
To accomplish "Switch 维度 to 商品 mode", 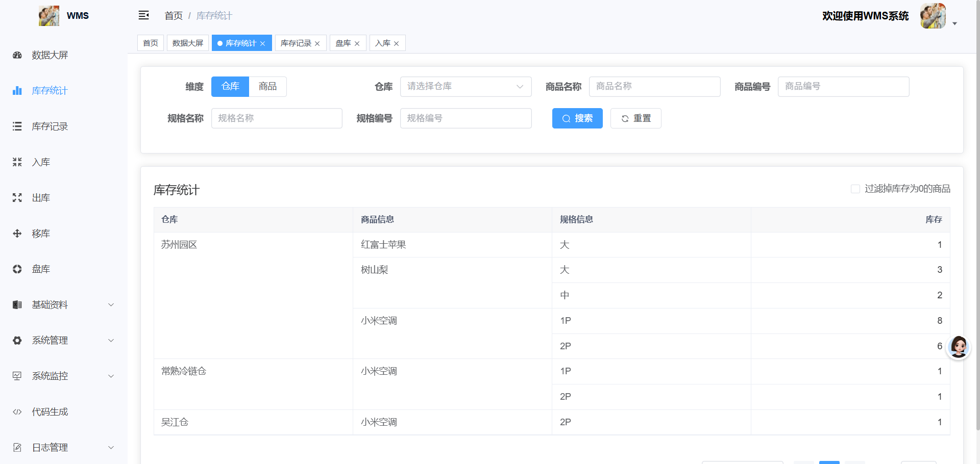I will [x=267, y=86].
